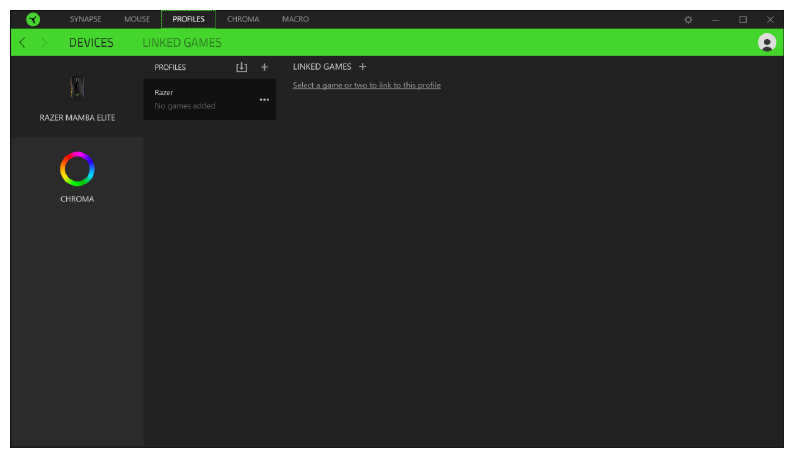Select the Devices subtab
792x454 pixels.
pos(91,43)
